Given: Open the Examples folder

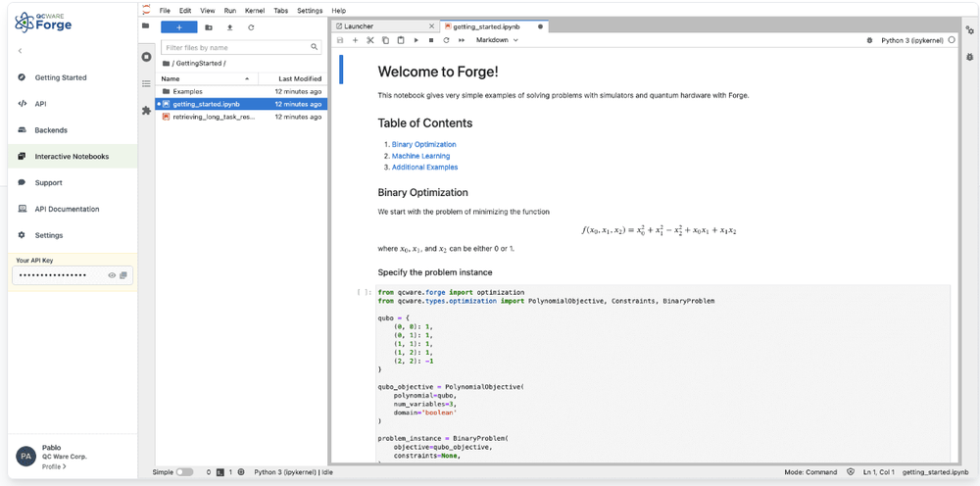Looking at the screenshot, I should coord(241,91).
